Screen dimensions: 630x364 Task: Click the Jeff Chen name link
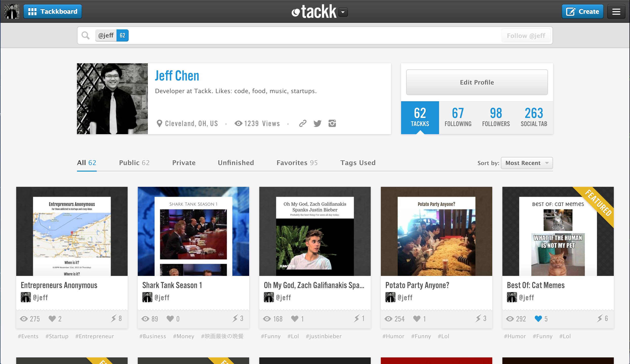coord(177,76)
